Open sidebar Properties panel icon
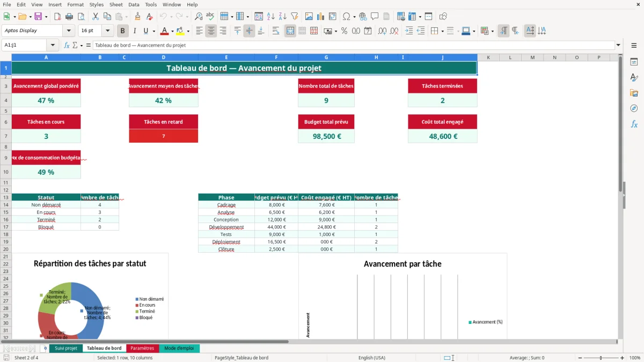This screenshot has width=644, height=362. (634, 62)
